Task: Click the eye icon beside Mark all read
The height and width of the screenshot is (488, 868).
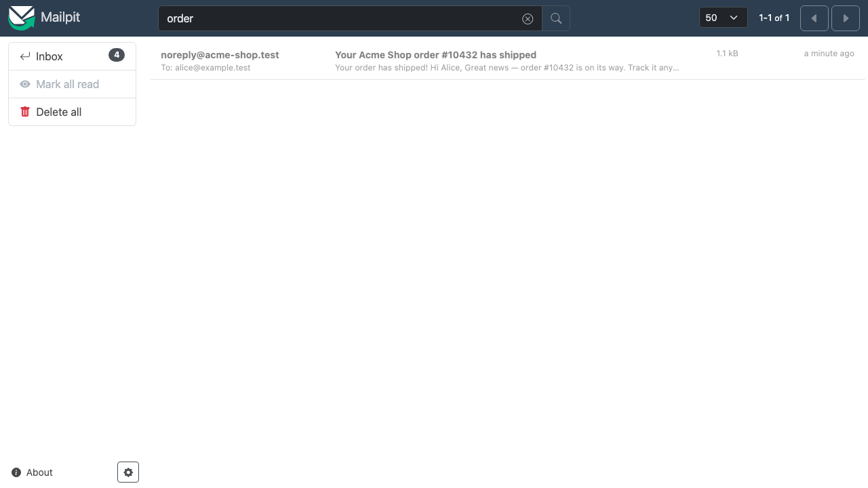Action: [x=25, y=84]
